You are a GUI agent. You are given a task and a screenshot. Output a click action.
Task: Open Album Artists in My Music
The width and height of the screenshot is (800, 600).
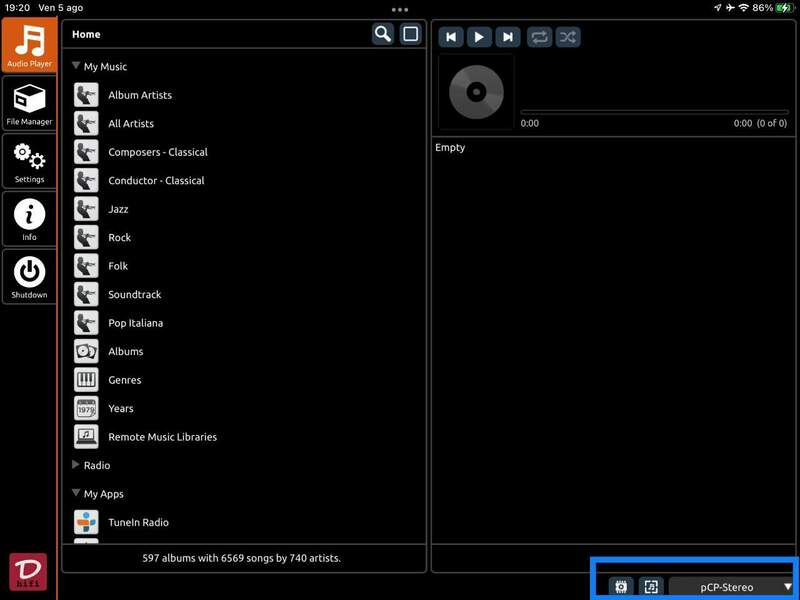pos(140,95)
